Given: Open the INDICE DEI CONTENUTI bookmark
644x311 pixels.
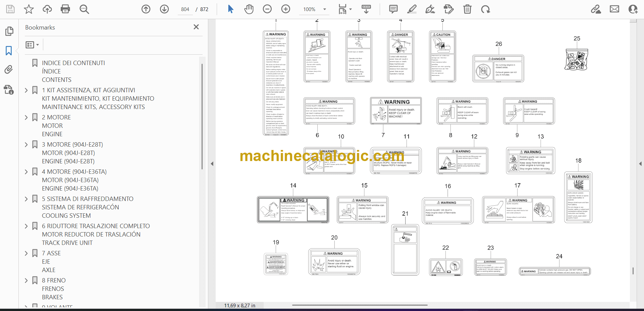Looking at the screenshot, I should point(73,63).
